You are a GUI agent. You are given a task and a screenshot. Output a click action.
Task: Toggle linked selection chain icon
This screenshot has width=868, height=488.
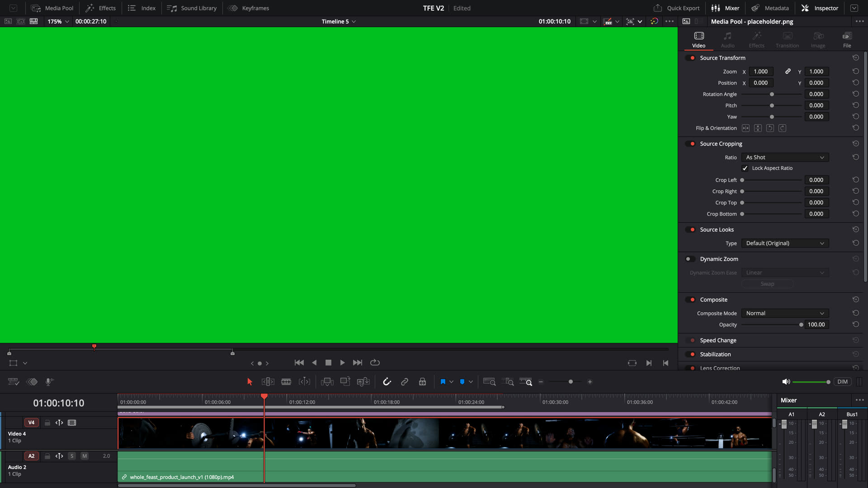405,382
